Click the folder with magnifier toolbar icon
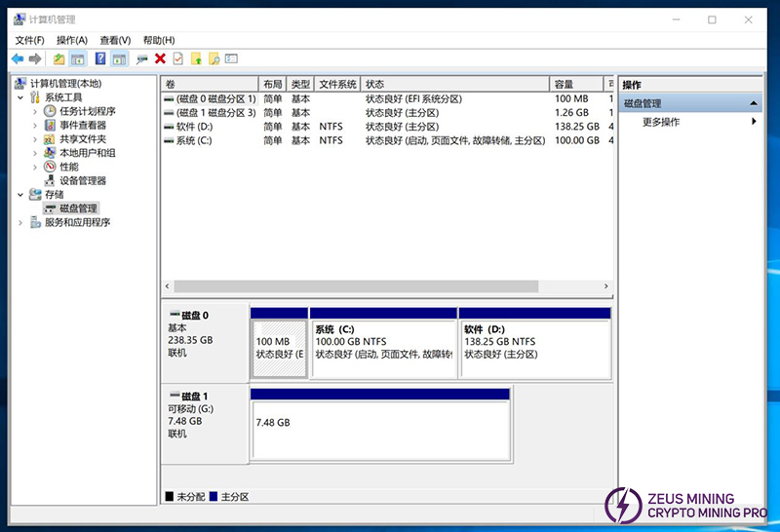The width and height of the screenshot is (780, 532). pos(214,58)
